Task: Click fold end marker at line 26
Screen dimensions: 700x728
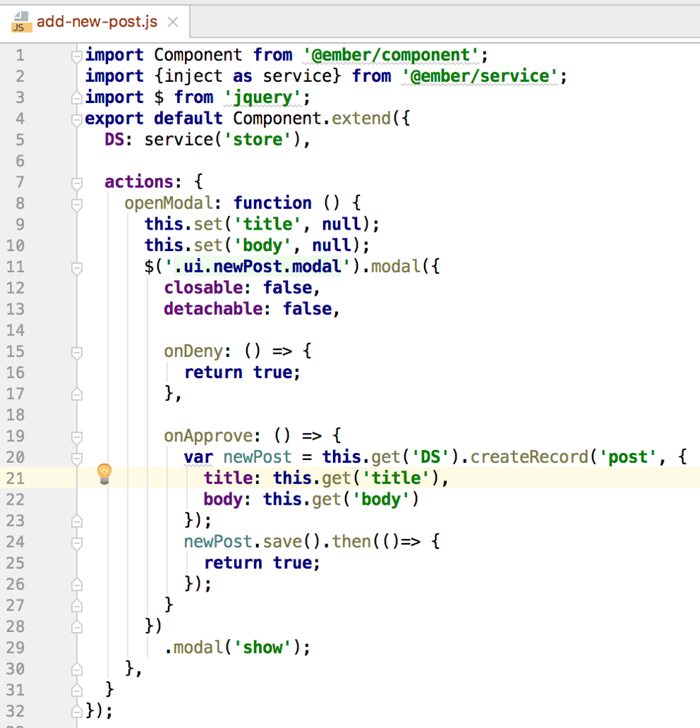Action: coord(77,585)
